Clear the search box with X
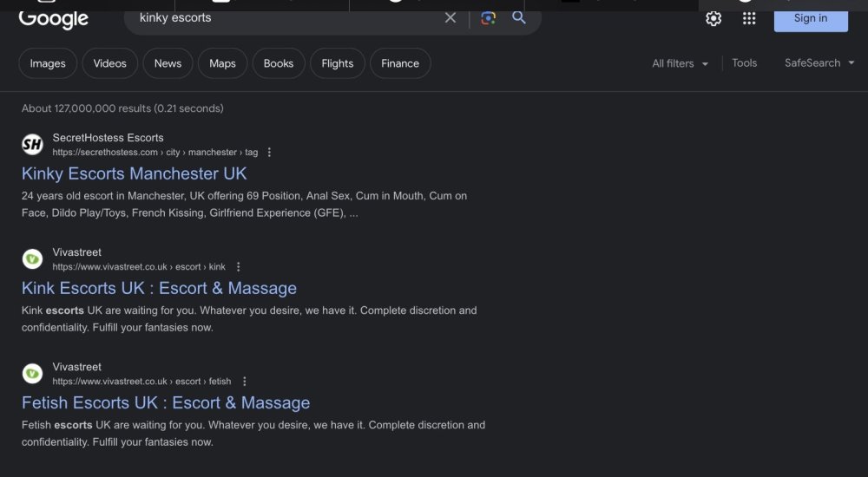The image size is (868, 477). pos(450,17)
